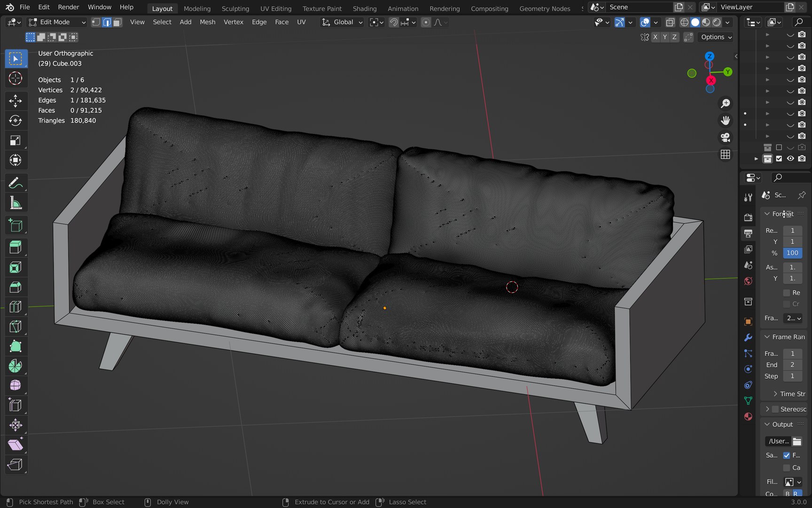Click the Scene name field

(639, 7)
